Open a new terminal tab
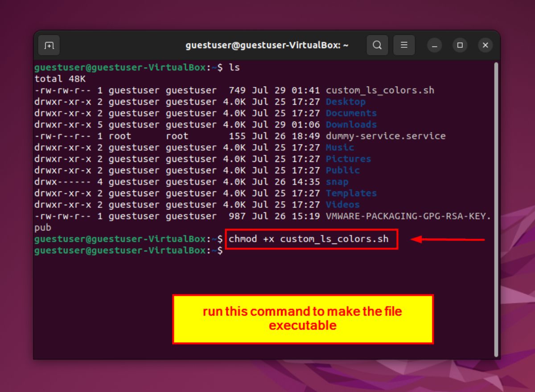The height and width of the screenshot is (392, 535). pos(49,45)
